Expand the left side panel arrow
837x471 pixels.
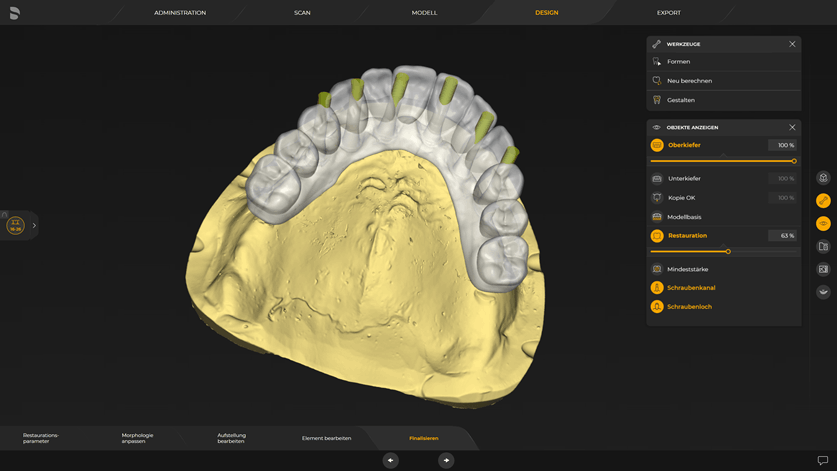34,226
